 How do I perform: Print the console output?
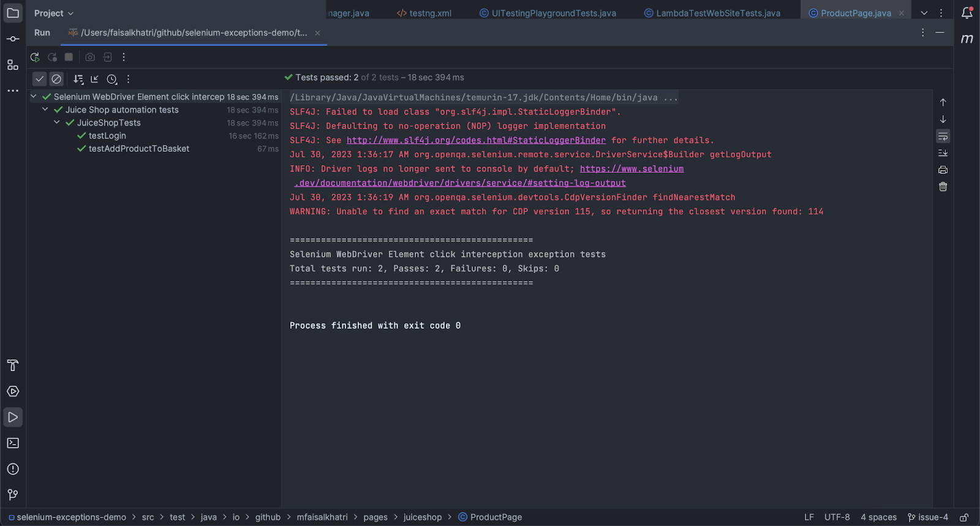943,170
